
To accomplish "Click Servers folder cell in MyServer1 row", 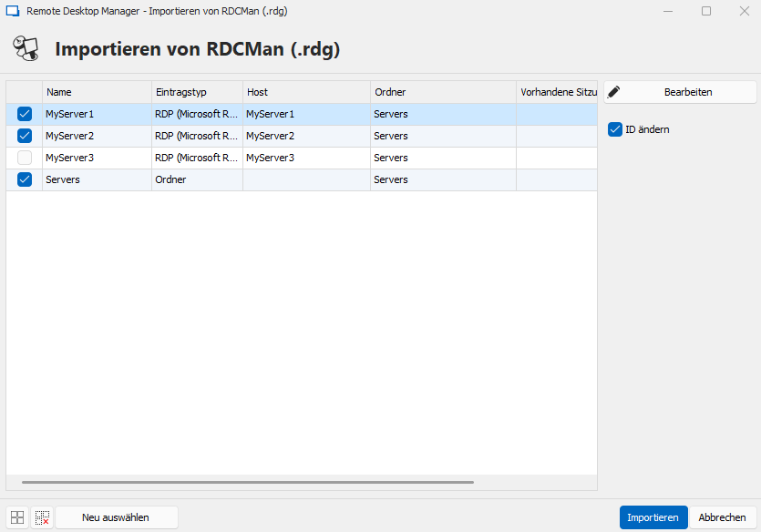I will 444,114.
